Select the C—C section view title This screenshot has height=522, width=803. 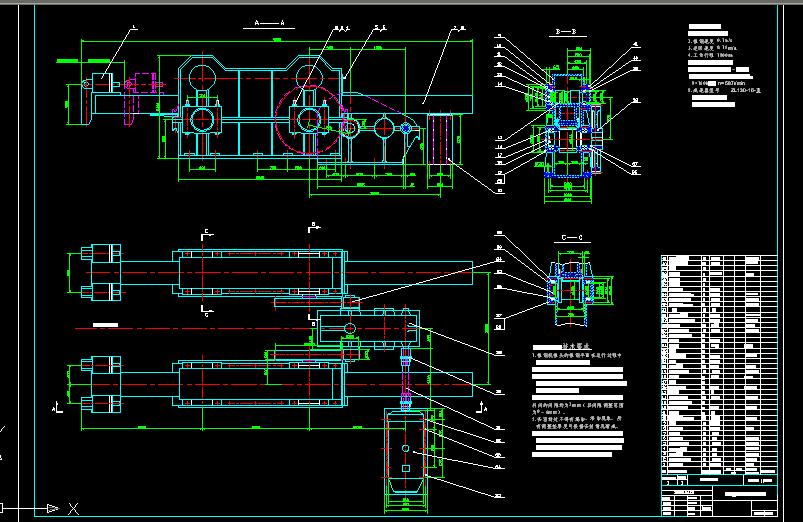[570, 237]
